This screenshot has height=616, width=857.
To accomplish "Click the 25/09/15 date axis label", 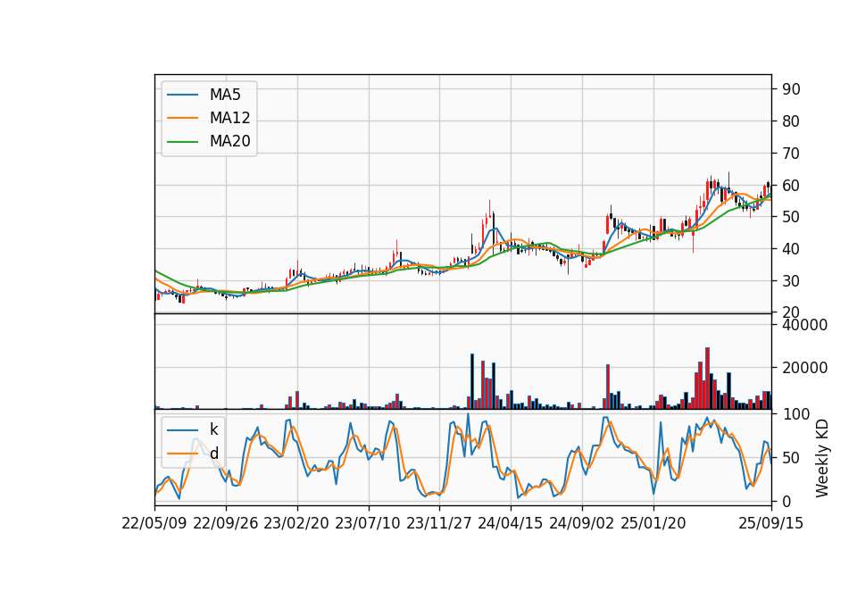I will point(771,523).
